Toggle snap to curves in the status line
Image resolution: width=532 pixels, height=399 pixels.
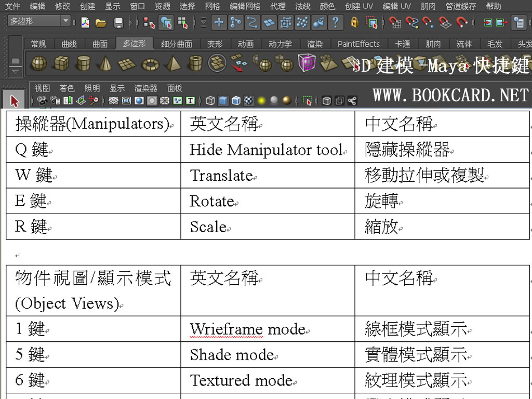click(x=411, y=23)
